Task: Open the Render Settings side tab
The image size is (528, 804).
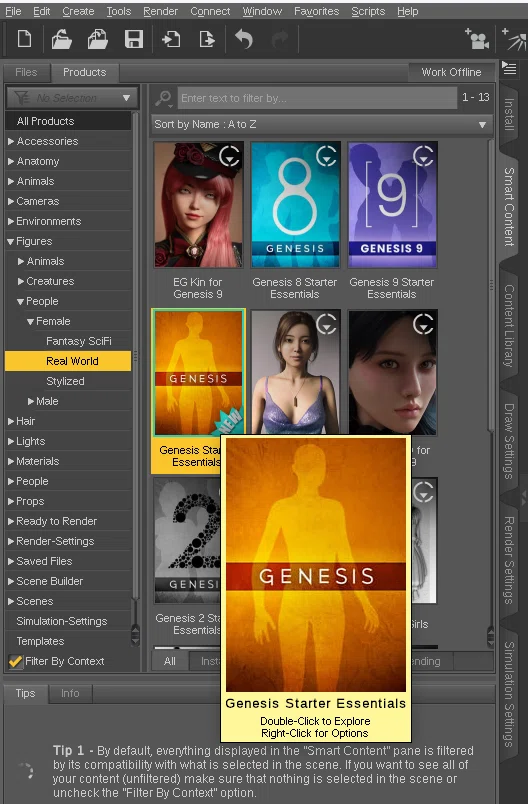Action: pyautogui.click(x=509, y=560)
